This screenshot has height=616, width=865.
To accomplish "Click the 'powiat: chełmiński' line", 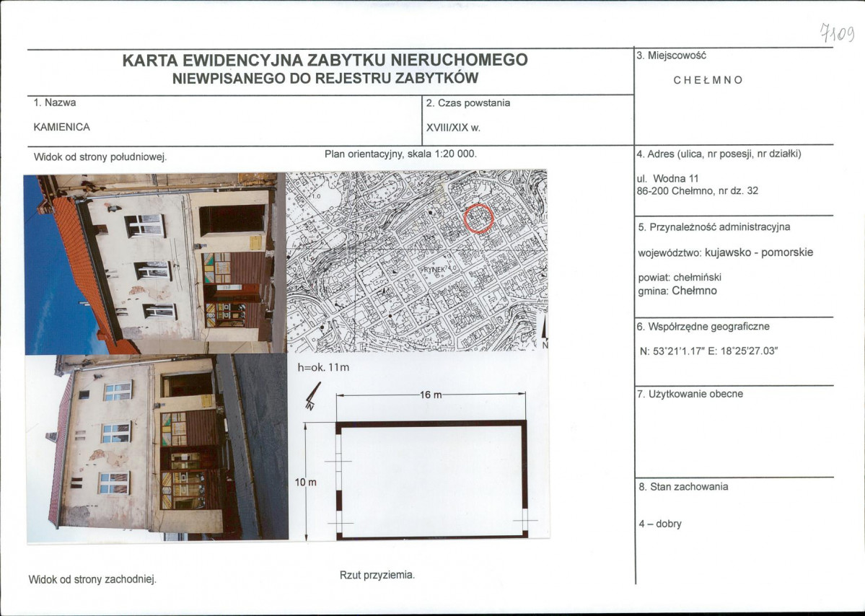I will click(680, 278).
